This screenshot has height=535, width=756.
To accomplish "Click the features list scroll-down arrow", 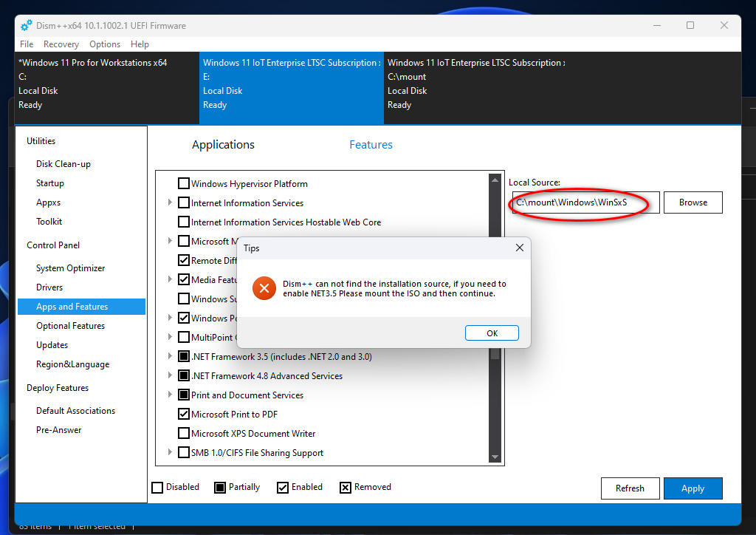I will pyautogui.click(x=495, y=457).
